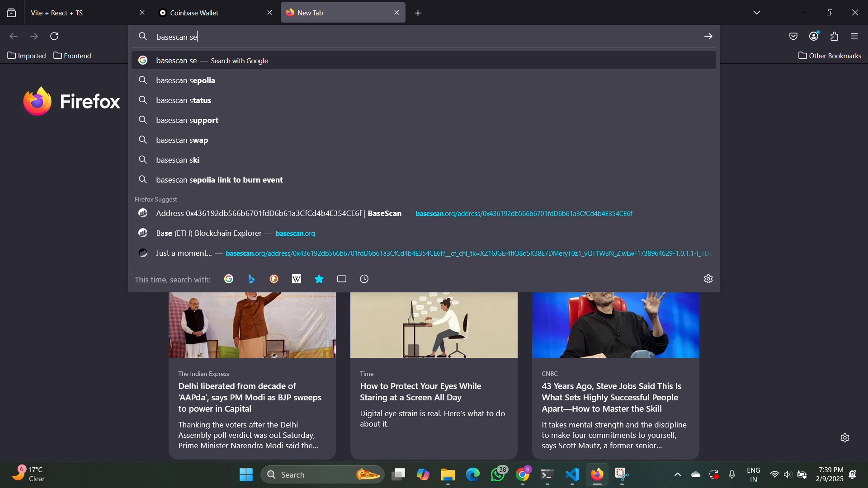Search bookmarks using the star icon
Image resolution: width=868 pixels, height=488 pixels.
tap(319, 279)
